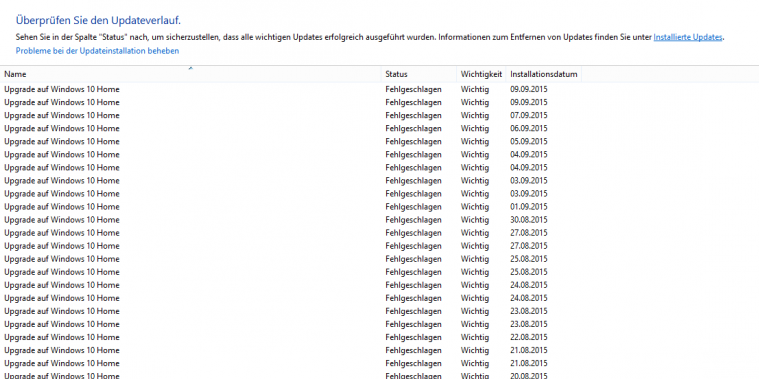This screenshot has height=380, width=760.
Task: Select the upgrade entry from 01.09.2015
Action: click(x=291, y=207)
